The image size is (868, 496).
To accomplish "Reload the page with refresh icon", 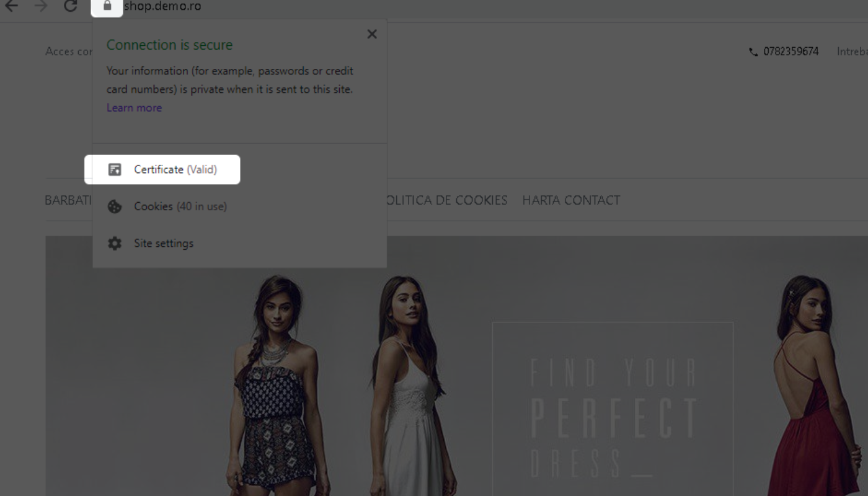I will [71, 6].
